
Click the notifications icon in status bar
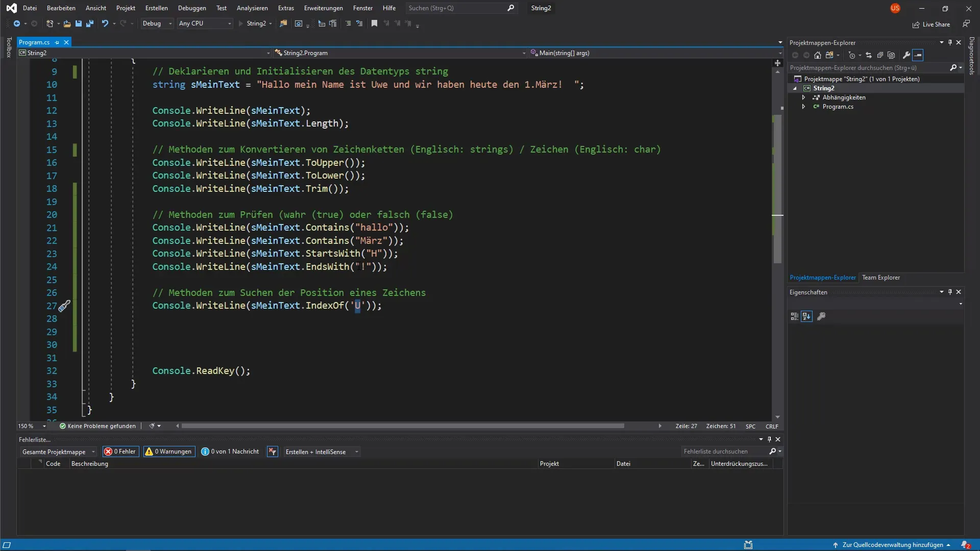point(965,545)
